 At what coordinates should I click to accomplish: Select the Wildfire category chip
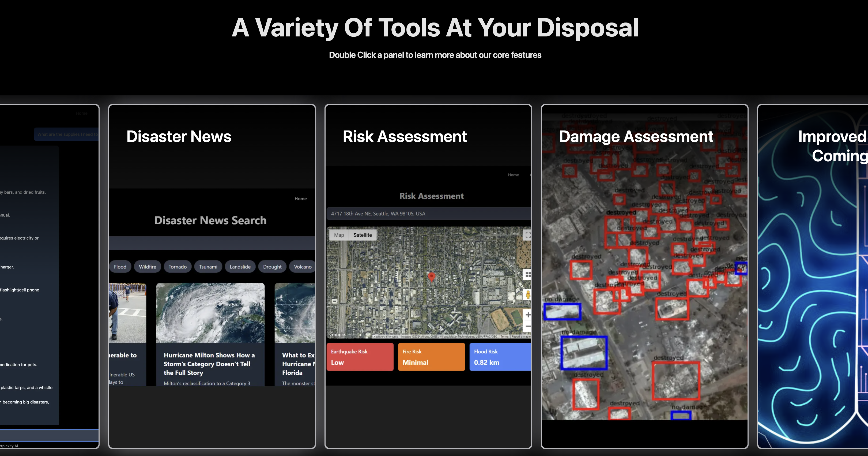pyautogui.click(x=148, y=267)
